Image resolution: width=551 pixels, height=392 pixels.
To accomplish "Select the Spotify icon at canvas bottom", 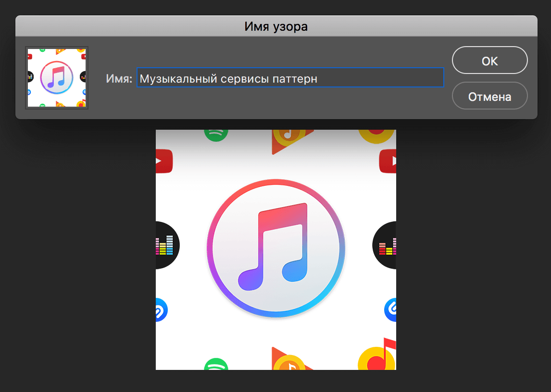I will (216, 364).
